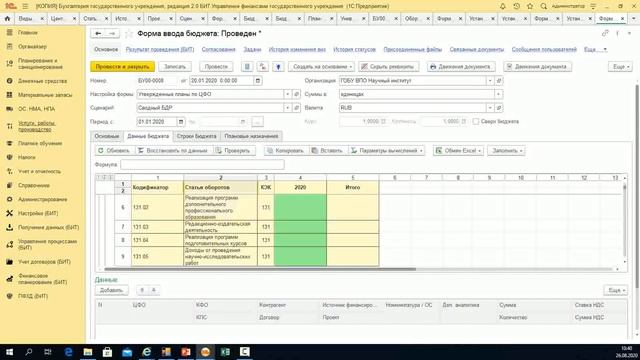
Task: Click the blue pin icon in document toolbar
Action: click(278, 67)
